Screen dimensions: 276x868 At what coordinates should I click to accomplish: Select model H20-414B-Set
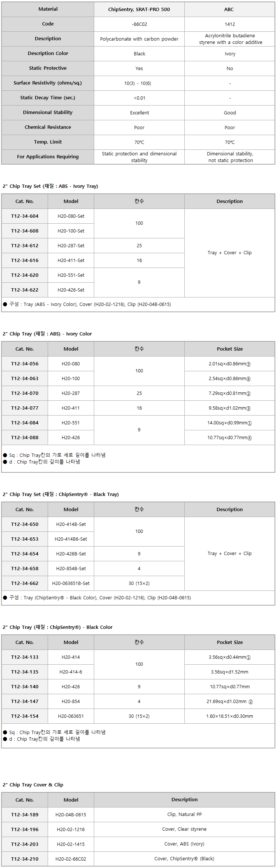pyautogui.click(x=71, y=524)
